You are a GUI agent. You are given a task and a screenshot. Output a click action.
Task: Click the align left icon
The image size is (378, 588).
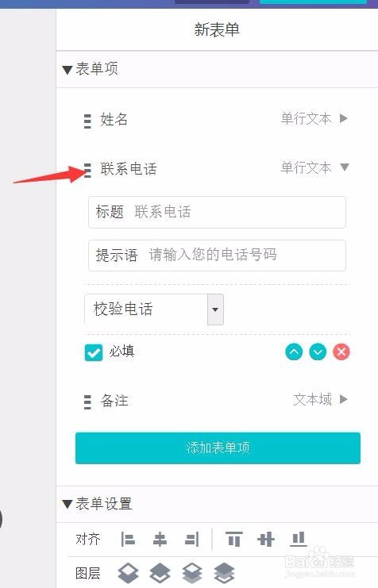[x=128, y=540]
